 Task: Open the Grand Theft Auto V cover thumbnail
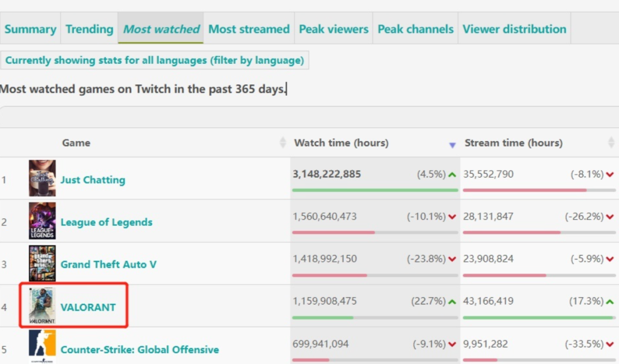point(42,263)
